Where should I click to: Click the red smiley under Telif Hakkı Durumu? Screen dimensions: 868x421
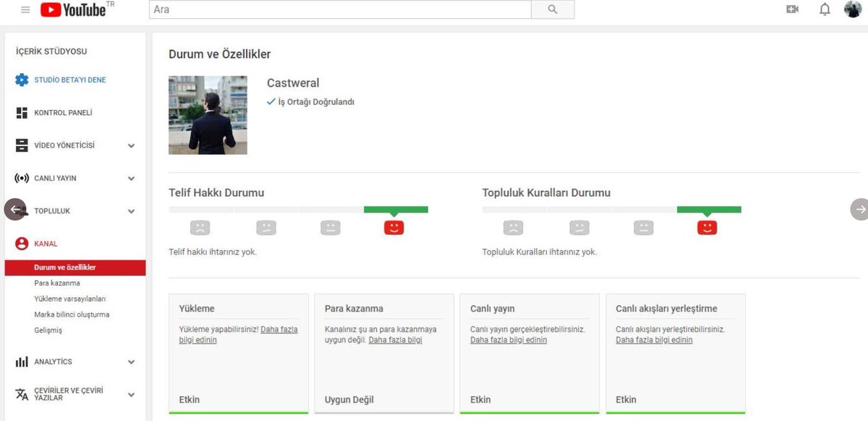(394, 228)
